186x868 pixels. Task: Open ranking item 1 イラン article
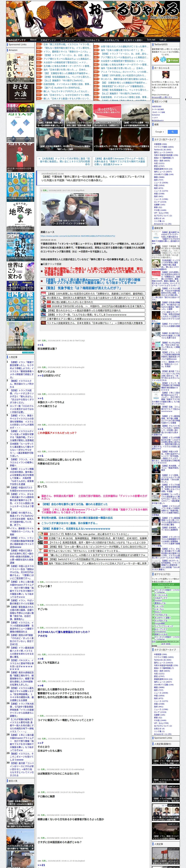[x=22, y=369]
